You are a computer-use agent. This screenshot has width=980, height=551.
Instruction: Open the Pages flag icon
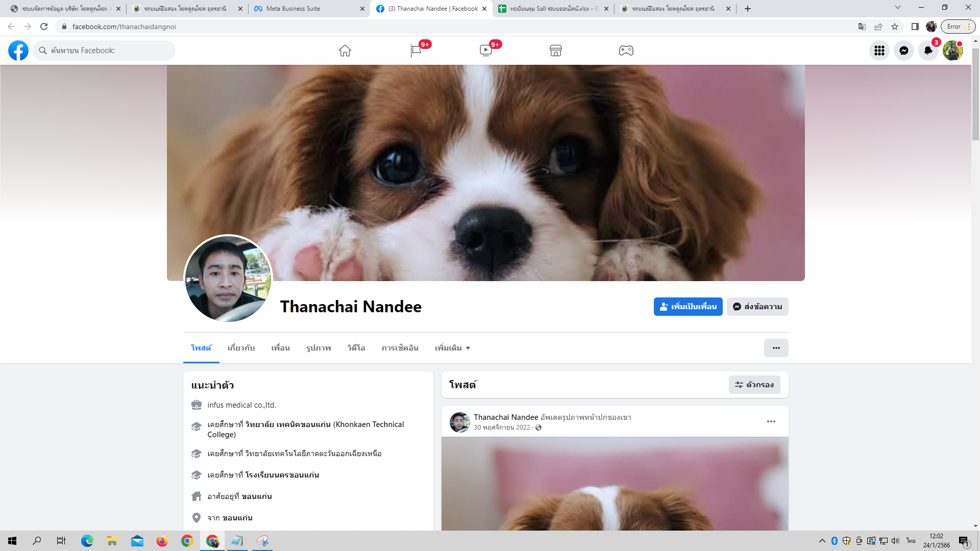(415, 51)
